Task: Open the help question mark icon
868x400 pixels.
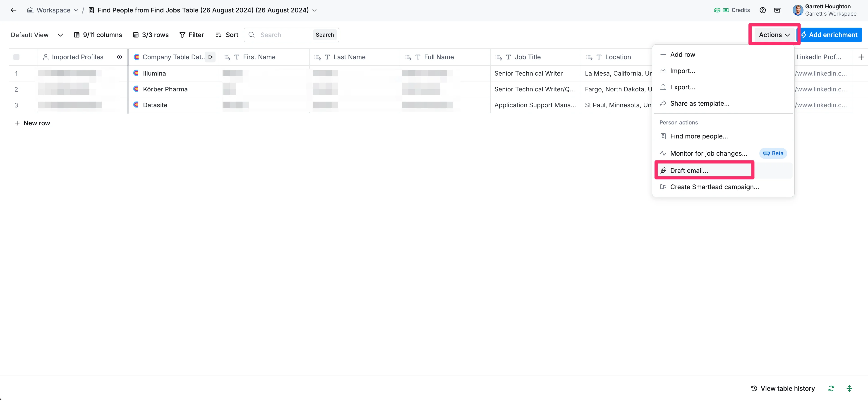Action: 762,10
